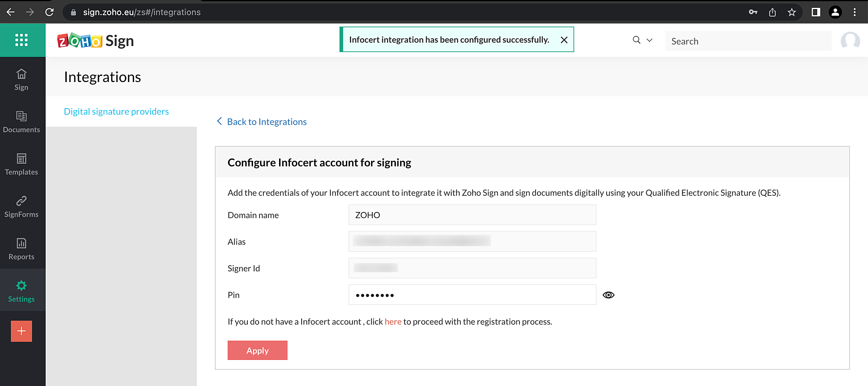The height and width of the screenshot is (386, 868).
Task: Click the 'Pin' field label
Action: click(x=233, y=295)
